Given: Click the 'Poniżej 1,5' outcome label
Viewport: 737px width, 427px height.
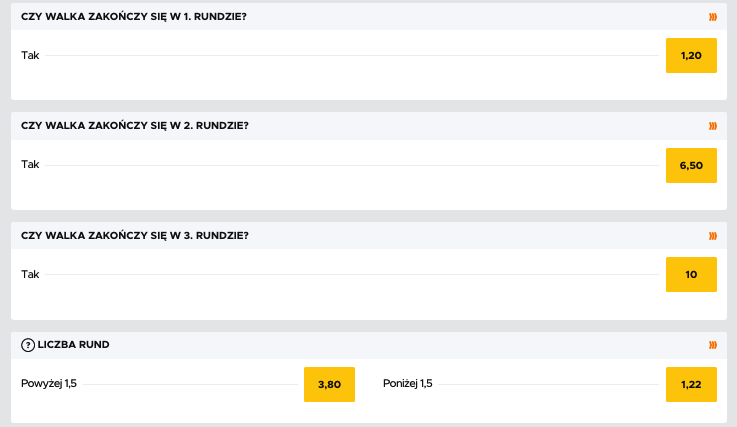Looking at the screenshot, I should [x=408, y=384].
